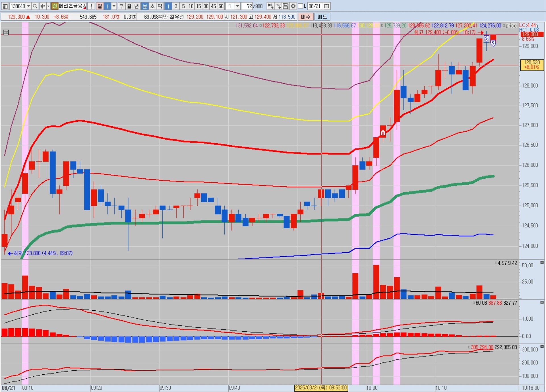546x392 pixels.
Task: Click the 매수 buy button
Action: (306, 17)
